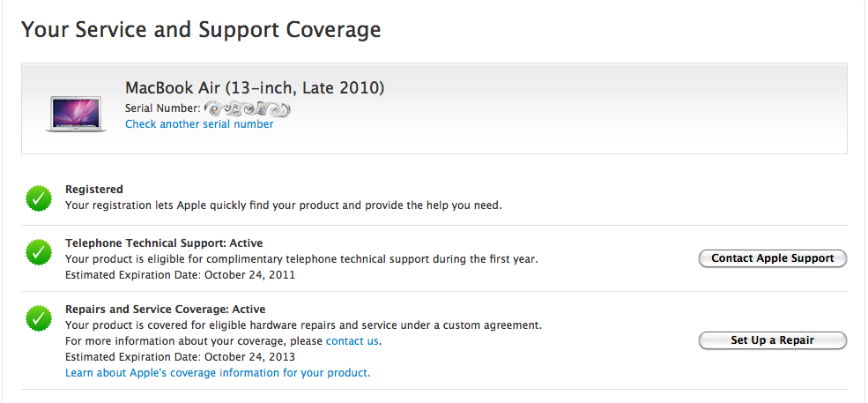Viewport: 868px width, 403px height.
Task: Click the Telephone Technical Support: Active heading
Action: [x=164, y=243]
